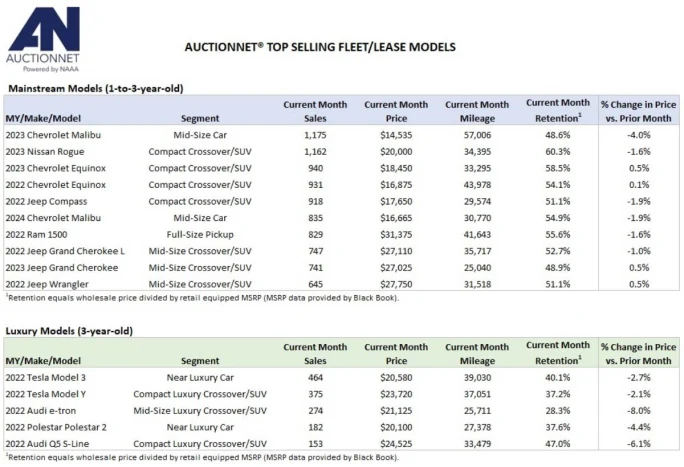Screen dimensions: 684x467
Task: Select the '2022 Tesla Model 3' row label
Action: (x=46, y=378)
